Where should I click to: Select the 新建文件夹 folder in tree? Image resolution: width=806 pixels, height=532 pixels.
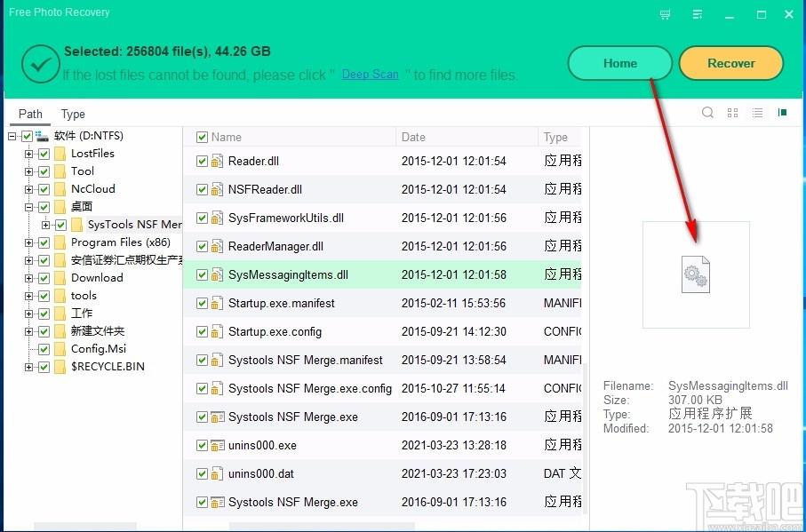pyautogui.click(x=98, y=331)
